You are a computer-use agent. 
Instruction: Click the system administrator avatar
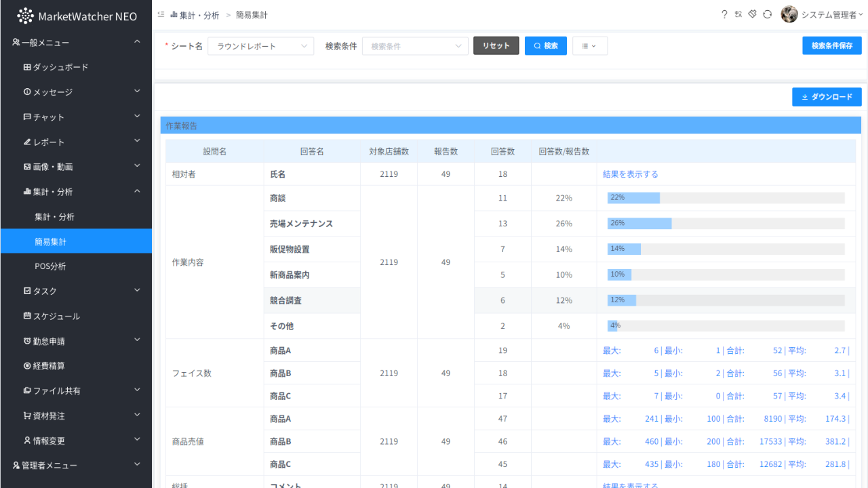[789, 14]
